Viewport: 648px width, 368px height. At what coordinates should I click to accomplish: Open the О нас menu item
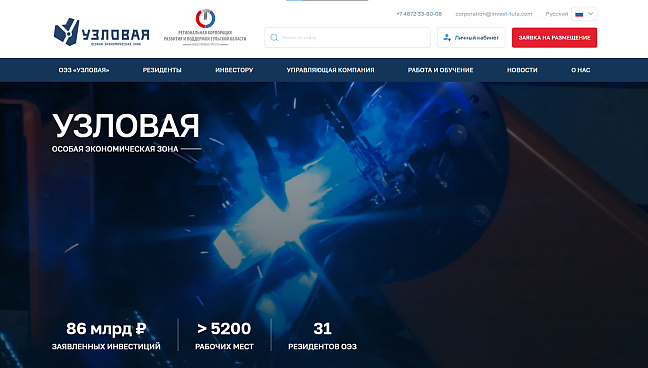point(581,70)
